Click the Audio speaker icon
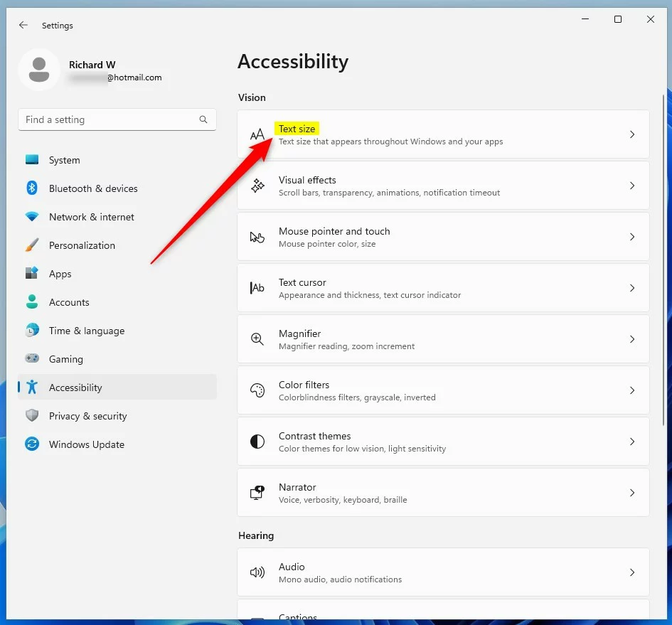Viewport: 672px width, 625px height. pyautogui.click(x=257, y=572)
